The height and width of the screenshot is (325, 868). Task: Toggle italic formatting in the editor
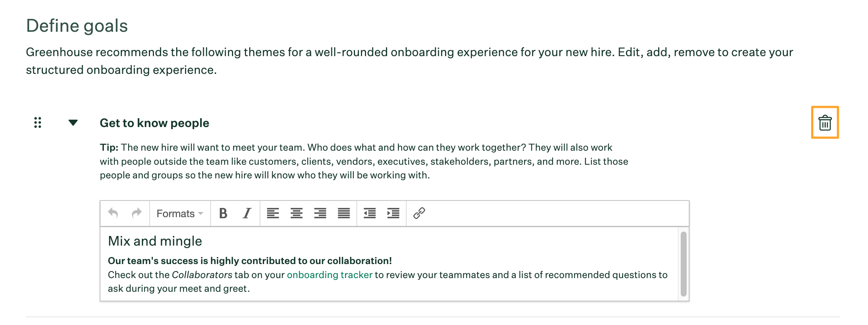(246, 213)
